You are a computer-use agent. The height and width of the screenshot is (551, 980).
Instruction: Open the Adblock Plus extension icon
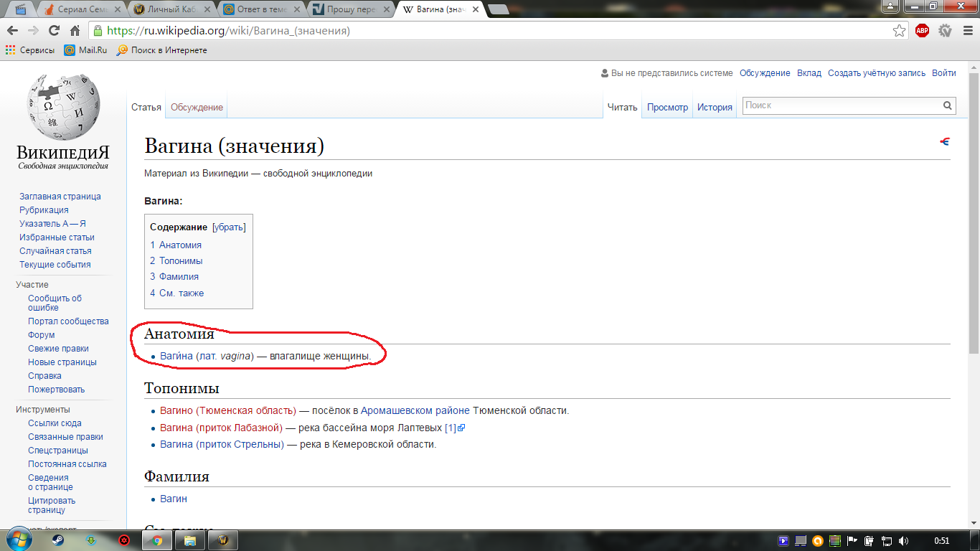pos(922,31)
